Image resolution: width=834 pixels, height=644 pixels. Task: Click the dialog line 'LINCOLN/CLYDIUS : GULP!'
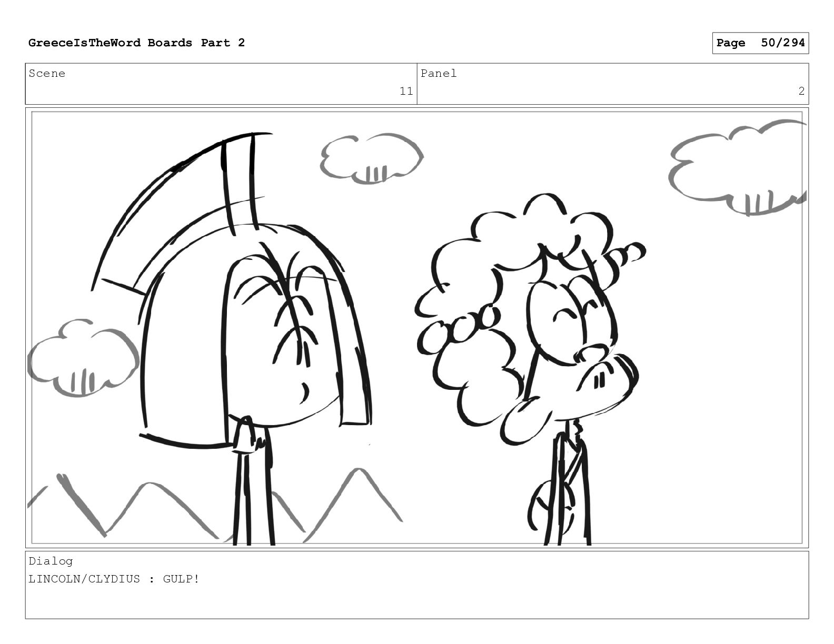(114, 579)
